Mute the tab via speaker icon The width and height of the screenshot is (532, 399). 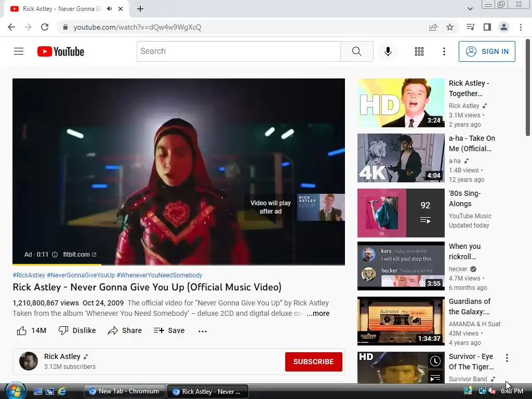click(109, 9)
